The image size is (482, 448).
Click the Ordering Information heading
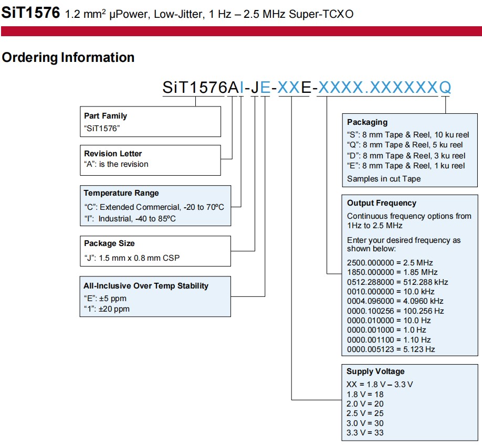pos(68,57)
